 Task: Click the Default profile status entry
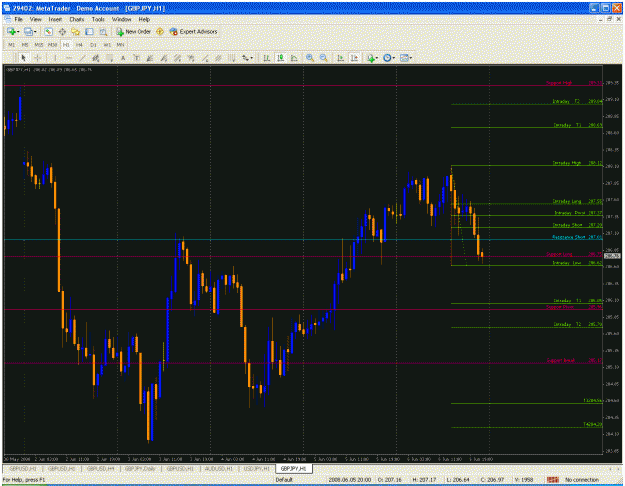point(284,480)
